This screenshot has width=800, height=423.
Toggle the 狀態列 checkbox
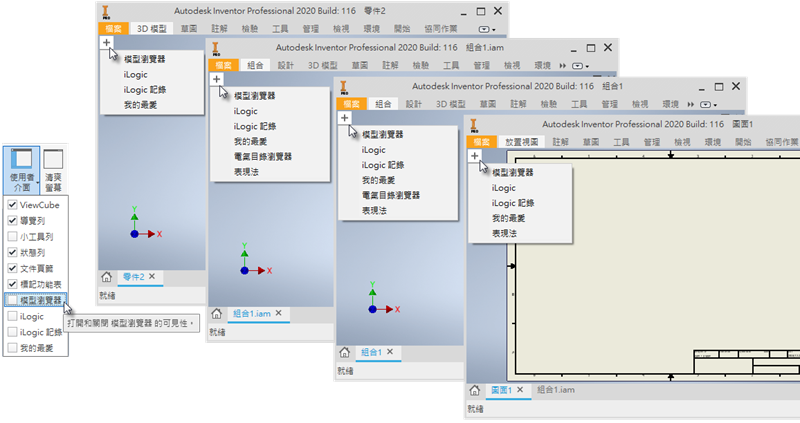tap(12, 252)
